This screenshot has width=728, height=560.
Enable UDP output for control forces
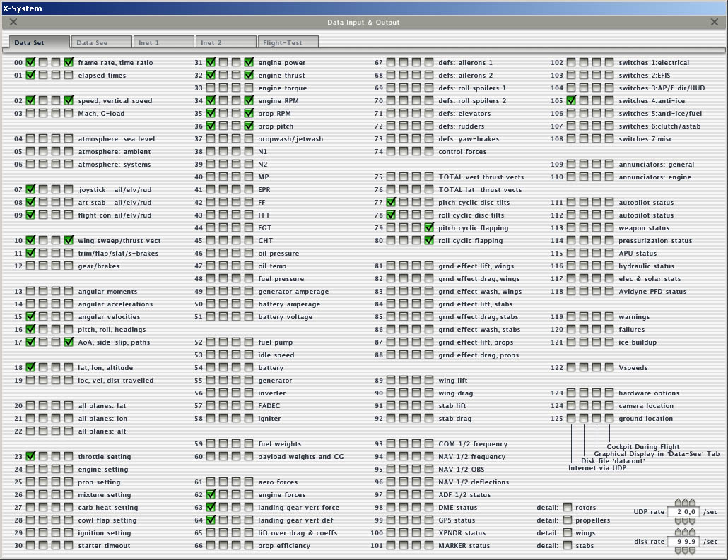pos(391,151)
